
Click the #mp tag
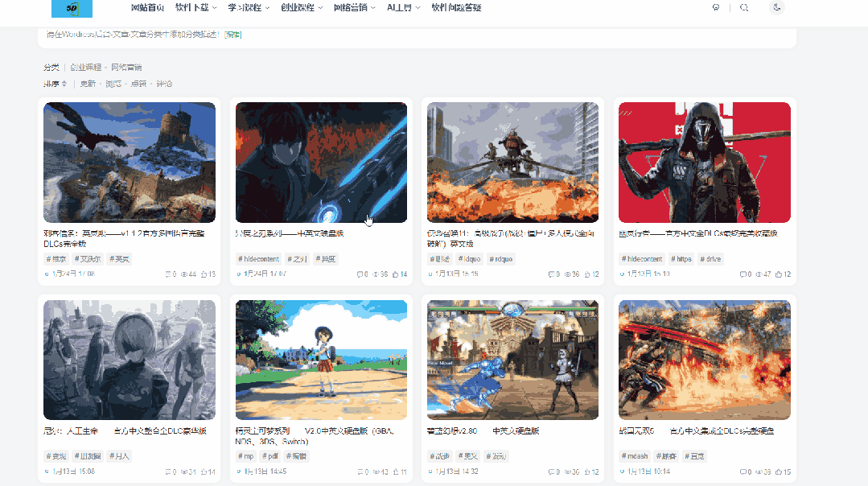tap(246, 457)
